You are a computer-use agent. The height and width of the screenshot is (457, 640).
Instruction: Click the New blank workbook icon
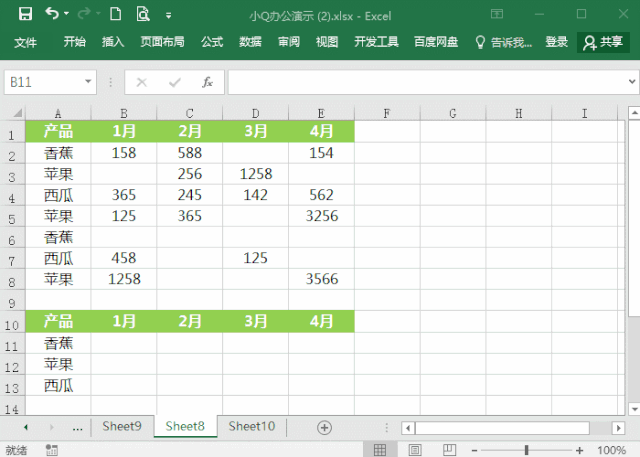tap(116, 14)
